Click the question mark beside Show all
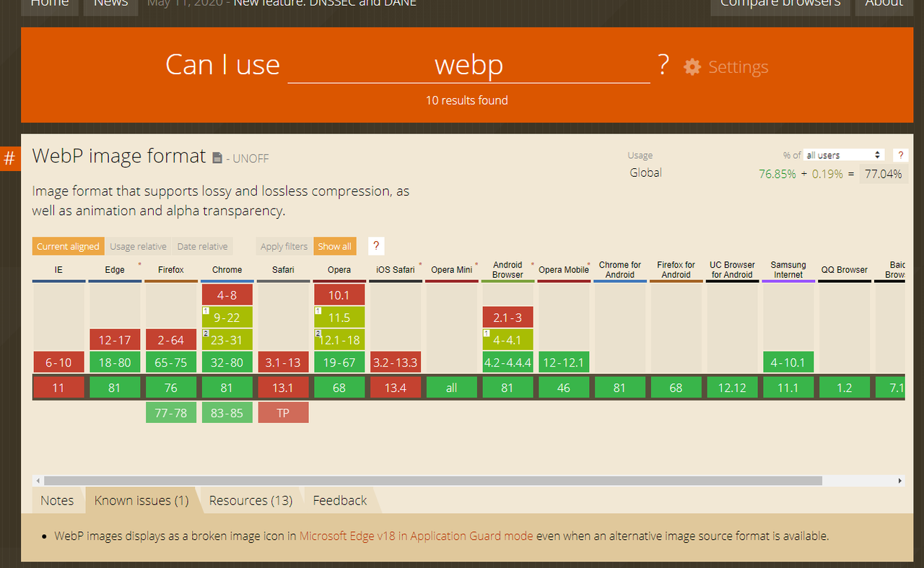The width and height of the screenshot is (924, 568). coord(375,246)
